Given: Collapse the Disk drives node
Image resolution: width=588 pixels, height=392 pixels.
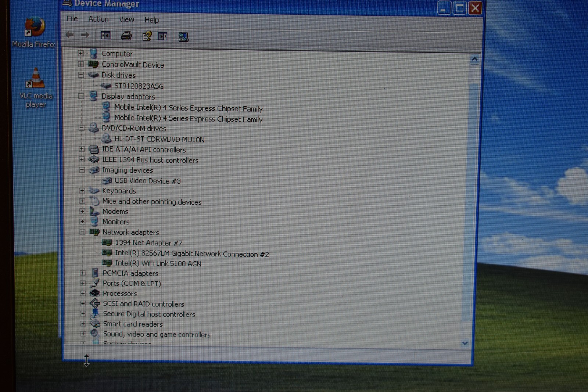Looking at the screenshot, I should (x=81, y=75).
